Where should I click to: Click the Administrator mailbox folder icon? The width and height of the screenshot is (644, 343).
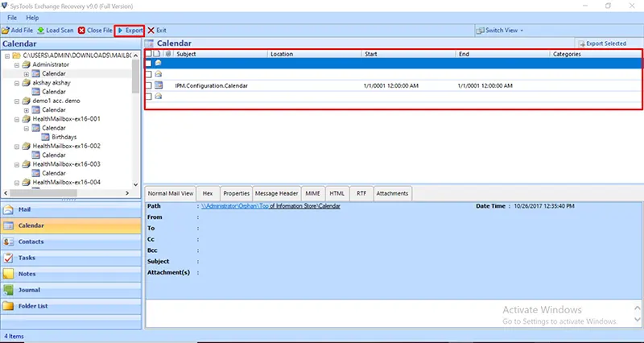[x=27, y=64]
